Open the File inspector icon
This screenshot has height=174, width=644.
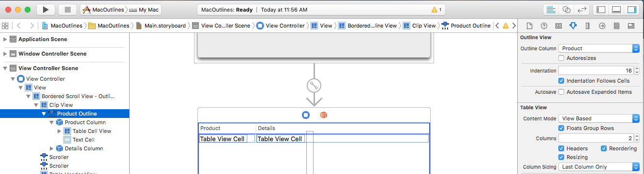(529, 26)
